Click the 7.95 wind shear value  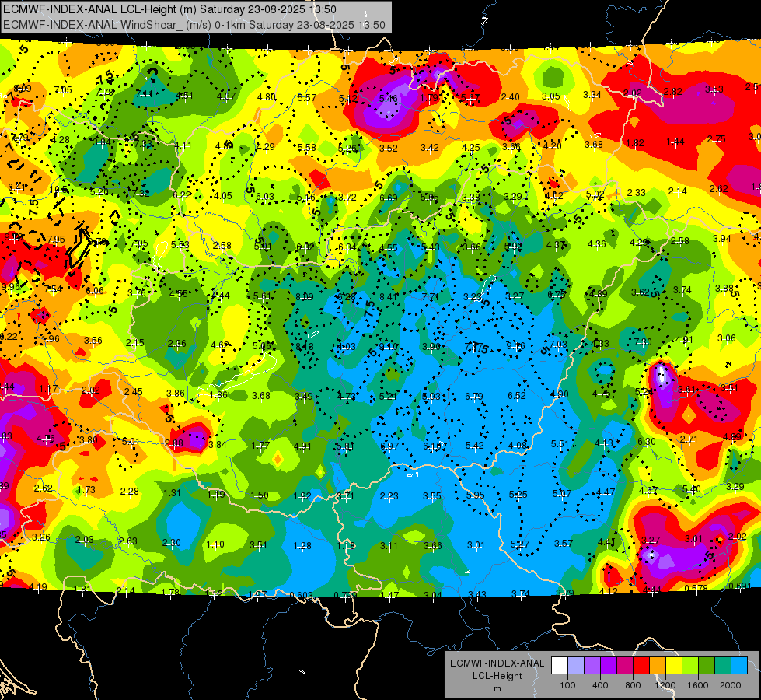coord(56,239)
